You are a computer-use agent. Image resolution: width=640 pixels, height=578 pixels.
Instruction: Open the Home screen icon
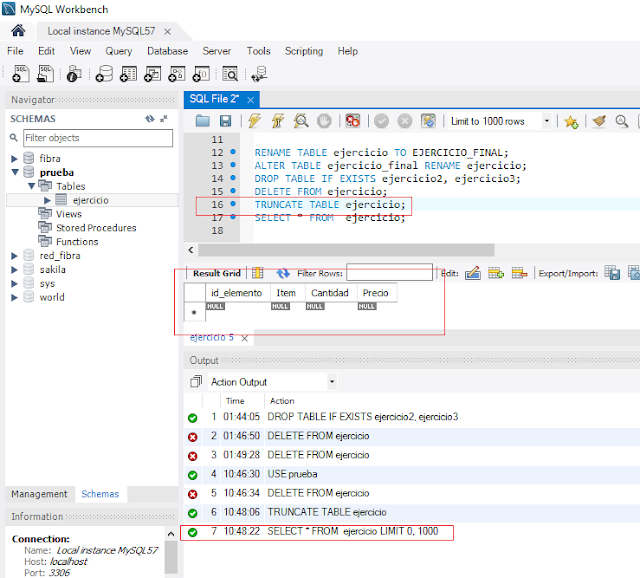coord(18,31)
